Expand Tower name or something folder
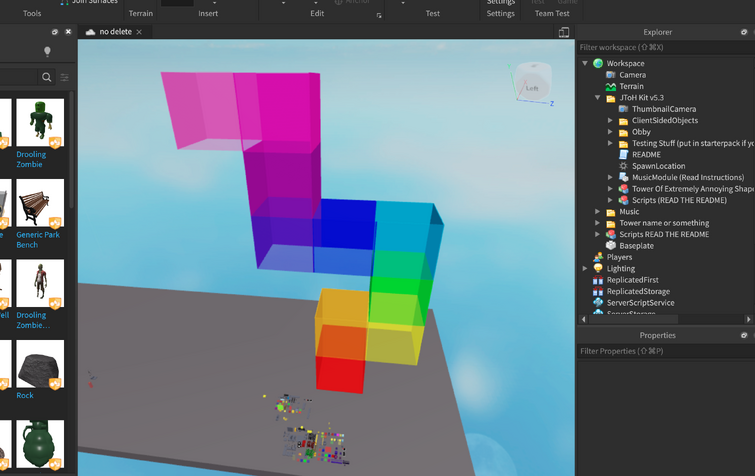755x476 pixels. pyautogui.click(x=598, y=223)
